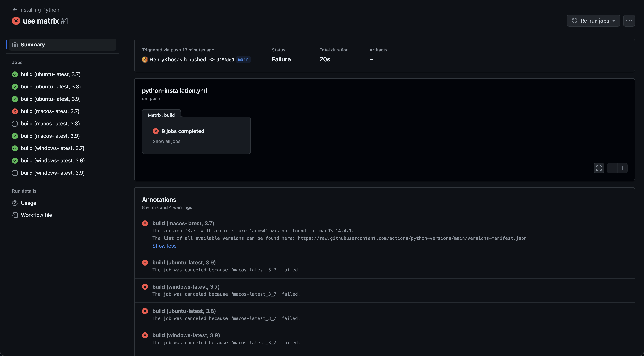
Task: Click HenryKhosasih's avatar
Action: [x=145, y=60]
